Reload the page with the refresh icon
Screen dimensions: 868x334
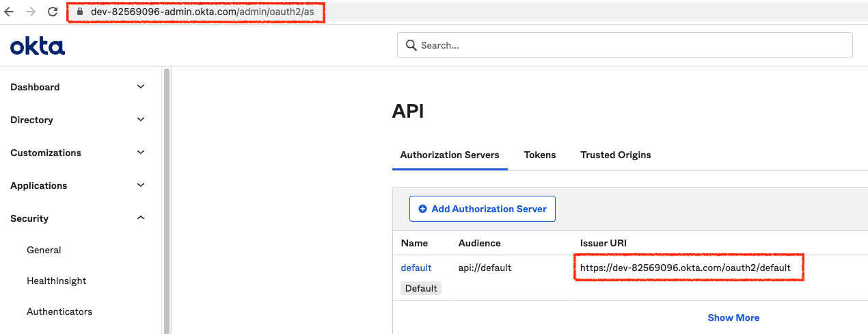click(x=53, y=12)
